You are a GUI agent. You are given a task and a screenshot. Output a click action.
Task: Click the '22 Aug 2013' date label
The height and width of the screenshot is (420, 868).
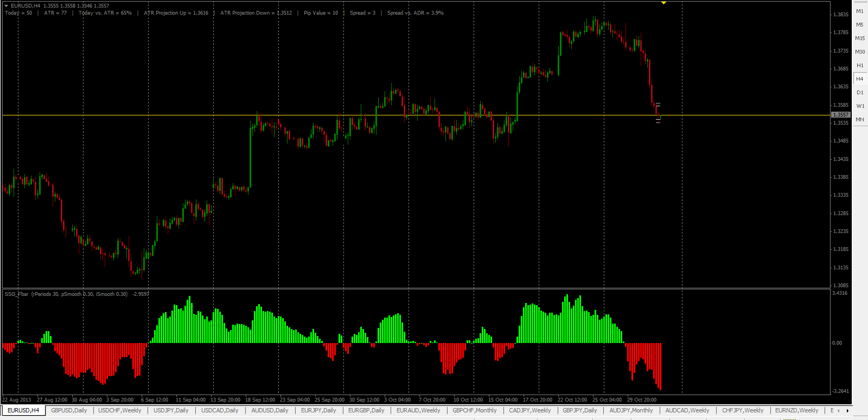pos(17,400)
